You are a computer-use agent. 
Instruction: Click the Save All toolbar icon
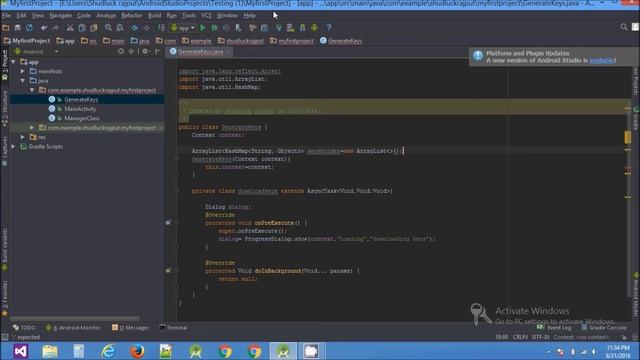click(18, 28)
